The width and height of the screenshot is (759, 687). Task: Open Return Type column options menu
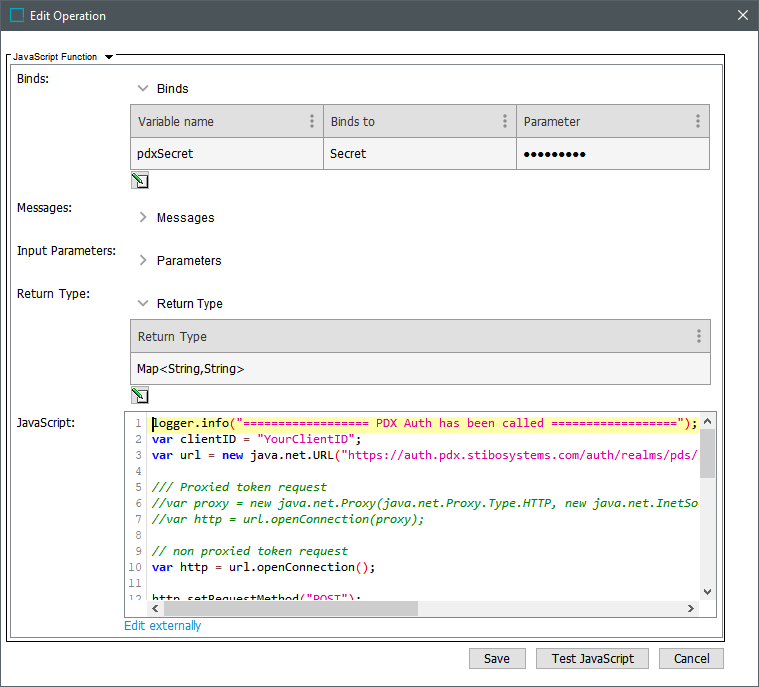click(x=698, y=336)
